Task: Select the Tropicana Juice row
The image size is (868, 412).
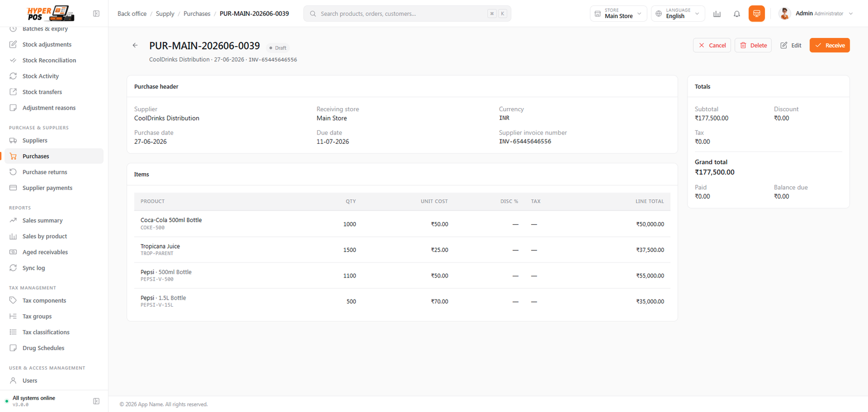Action: coord(402,250)
